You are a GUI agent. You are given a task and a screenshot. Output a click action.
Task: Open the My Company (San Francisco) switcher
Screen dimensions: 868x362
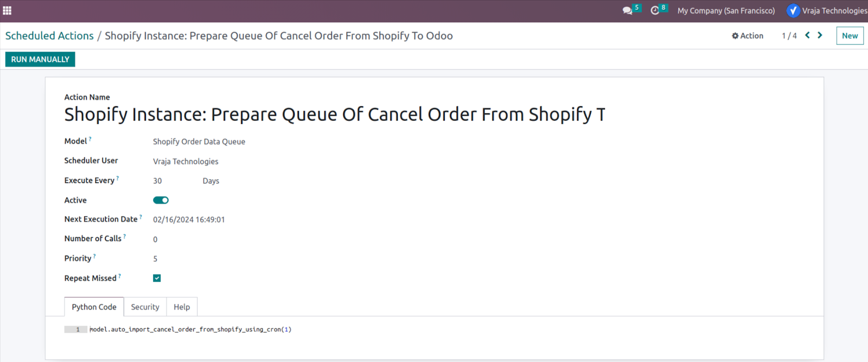point(726,10)
